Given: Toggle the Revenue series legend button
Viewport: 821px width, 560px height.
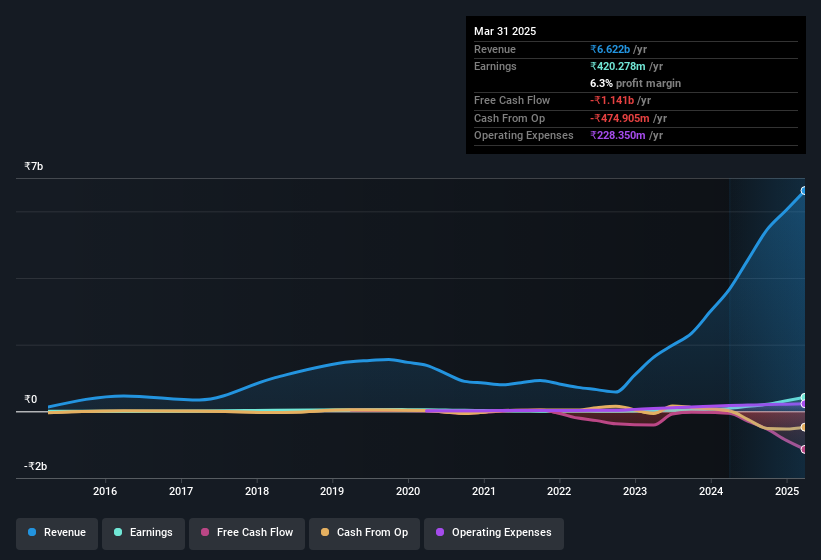Looking at the screenshot, I should click(57, 533).
